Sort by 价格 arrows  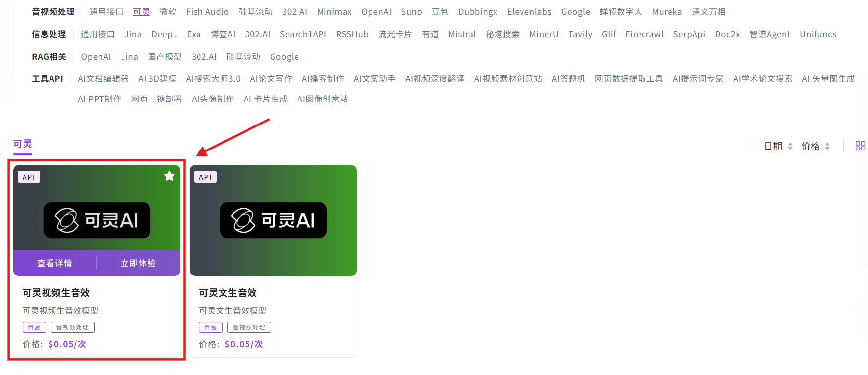pos(827,146)
